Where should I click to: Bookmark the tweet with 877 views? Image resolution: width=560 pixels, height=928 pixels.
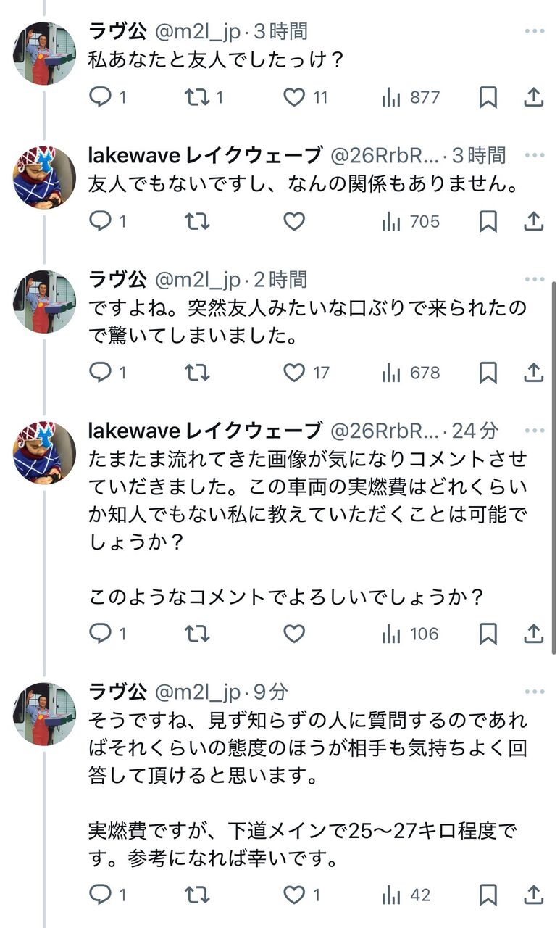point(488,97)
